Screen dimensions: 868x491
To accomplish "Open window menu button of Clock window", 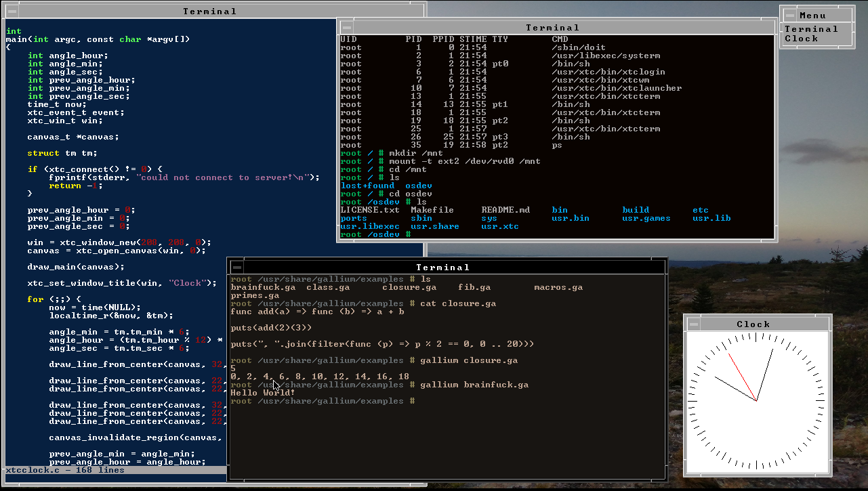I will [x=693, y=324].
